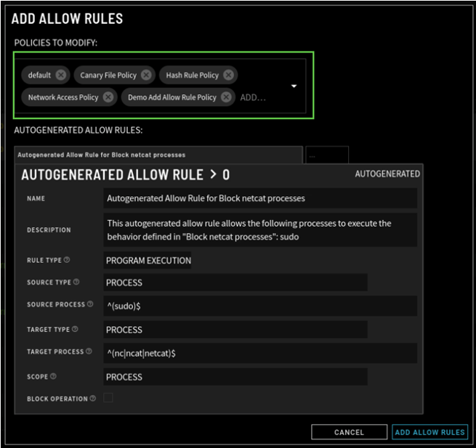
Task: Show help for Scope
Action: 53,376
